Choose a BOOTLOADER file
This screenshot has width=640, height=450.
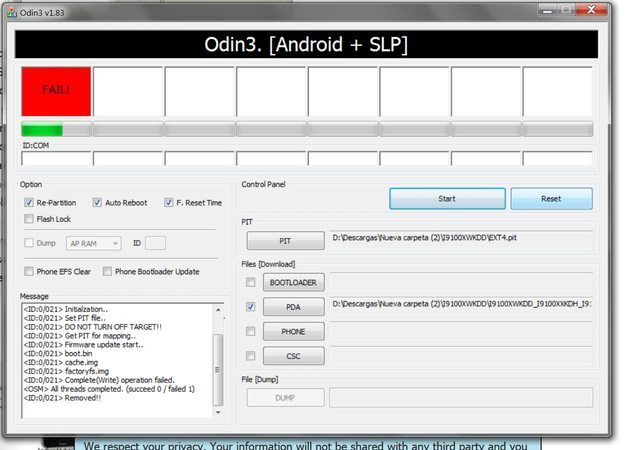coord(294,283)
